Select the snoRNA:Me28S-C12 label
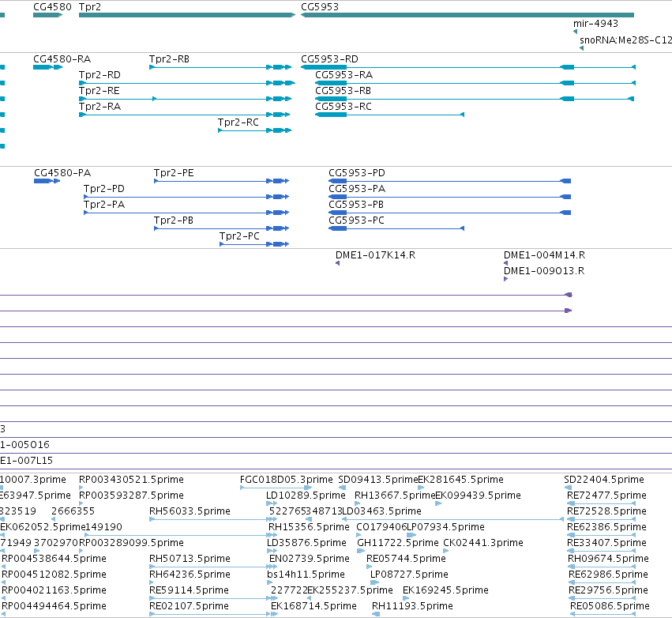 (x=625, y=40)
